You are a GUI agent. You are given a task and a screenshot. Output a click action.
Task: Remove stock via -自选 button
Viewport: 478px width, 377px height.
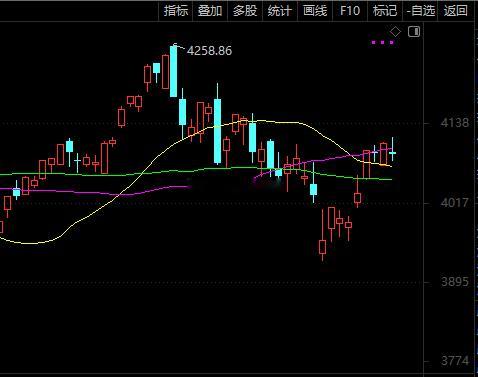[420, 11]
